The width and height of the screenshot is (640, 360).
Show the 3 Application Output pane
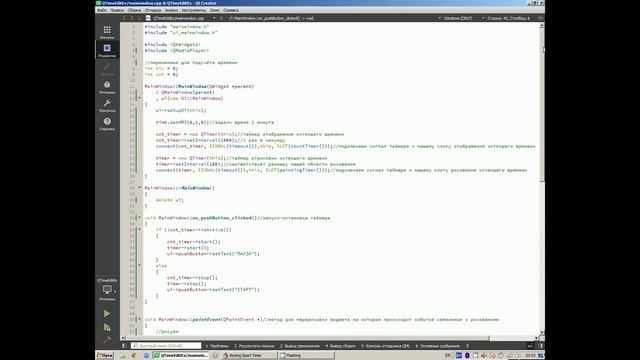pos(300,346)
